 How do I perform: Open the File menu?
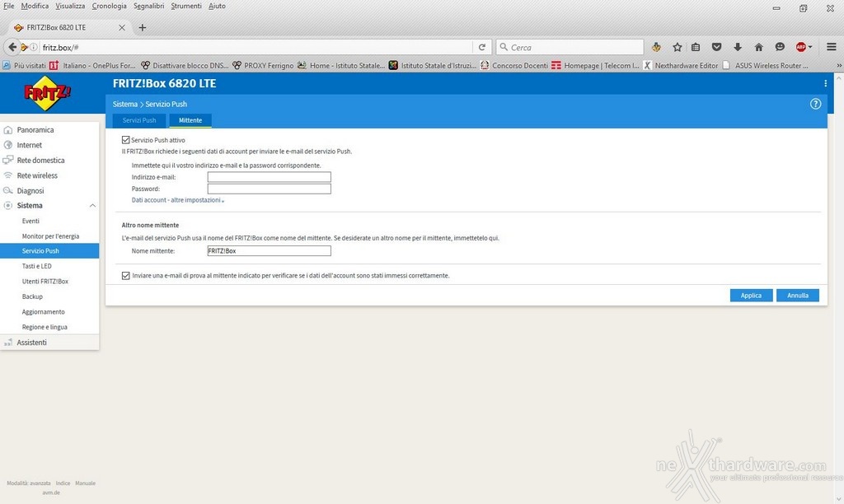(8, 6)
